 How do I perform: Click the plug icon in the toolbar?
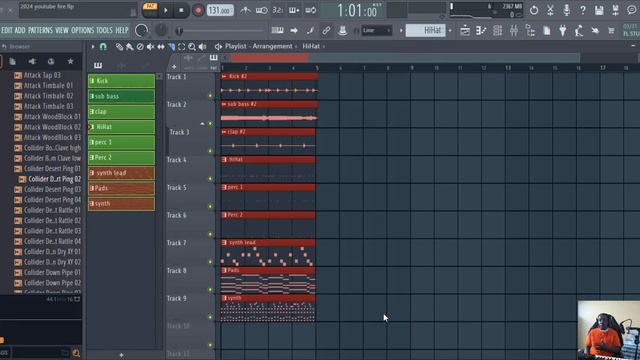click(563, 31)
